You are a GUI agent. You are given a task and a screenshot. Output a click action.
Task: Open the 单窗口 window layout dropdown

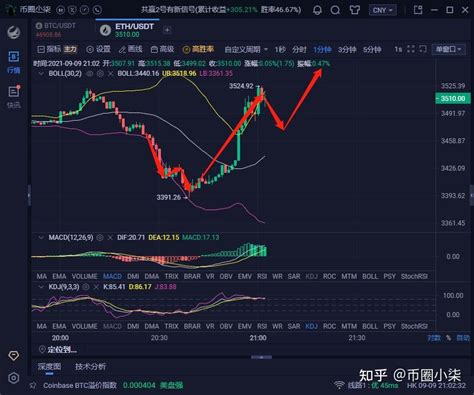(x=448, y=49)
